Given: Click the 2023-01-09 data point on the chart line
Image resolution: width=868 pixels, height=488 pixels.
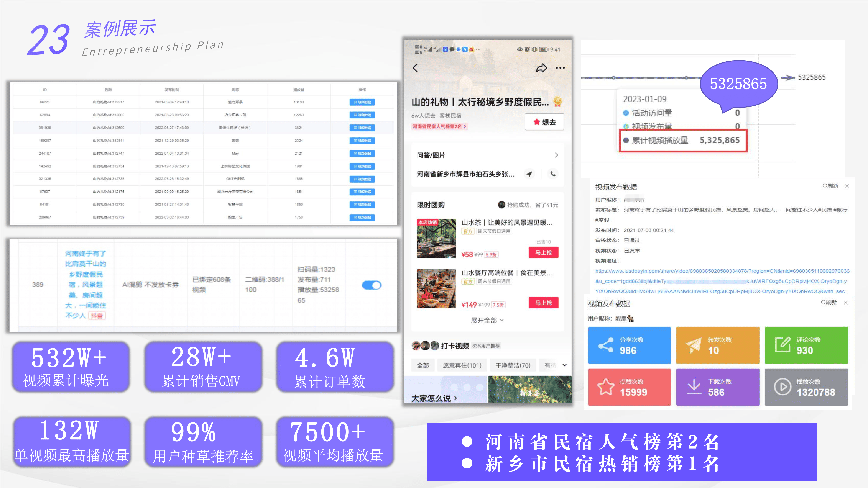Looking at the screenshot, I should [x=758, y=78].
